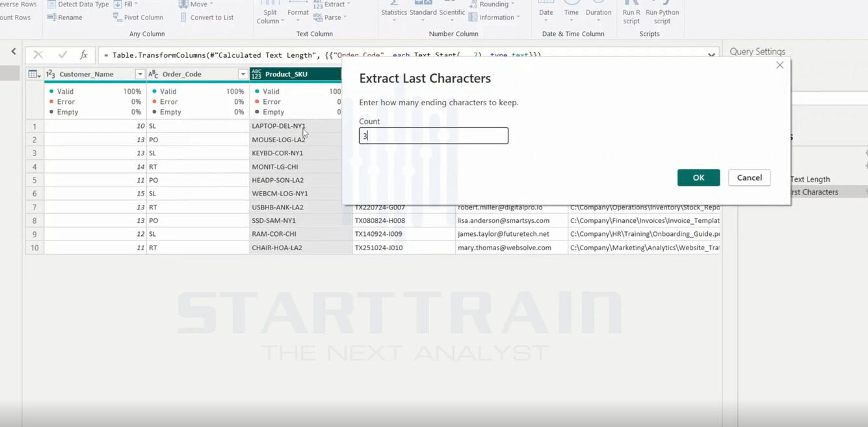Collapse the Queries pane with the chevron
Viewport: 868px width, 427px height.
point(14,51)
